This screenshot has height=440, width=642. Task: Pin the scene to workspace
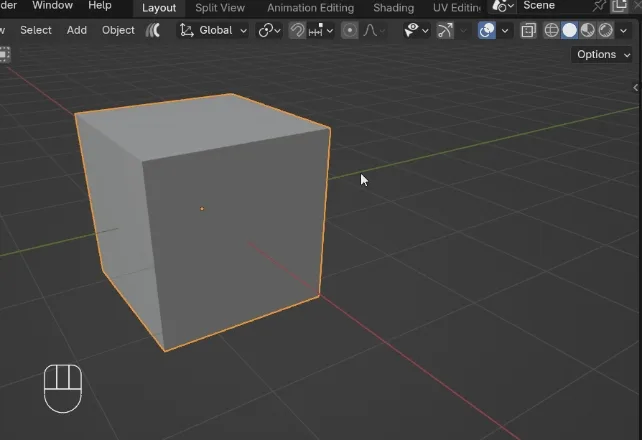599,6
